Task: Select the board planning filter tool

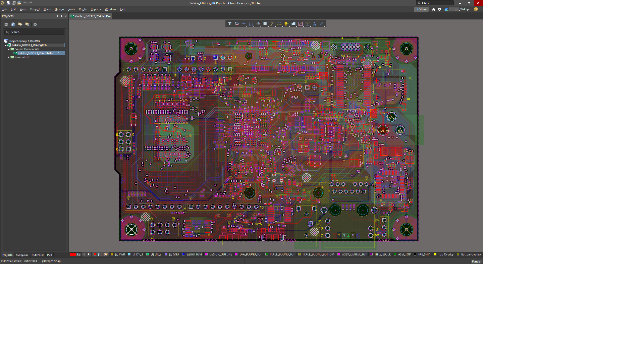Action: [x=230, y=24]
